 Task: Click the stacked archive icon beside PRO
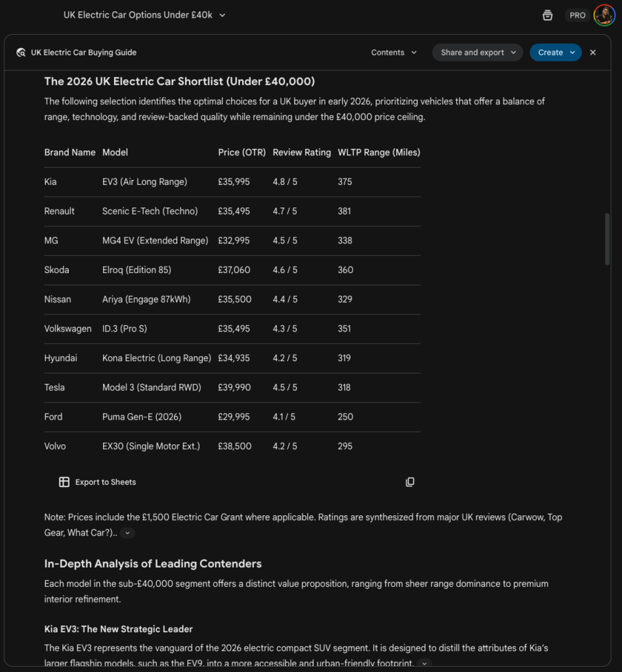(x=547, y=15)
